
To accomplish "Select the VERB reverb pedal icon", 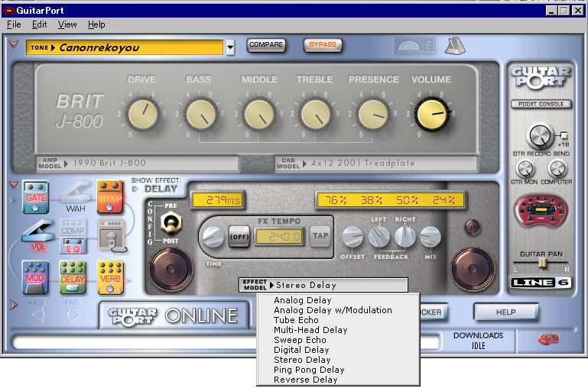I will 110,277.
